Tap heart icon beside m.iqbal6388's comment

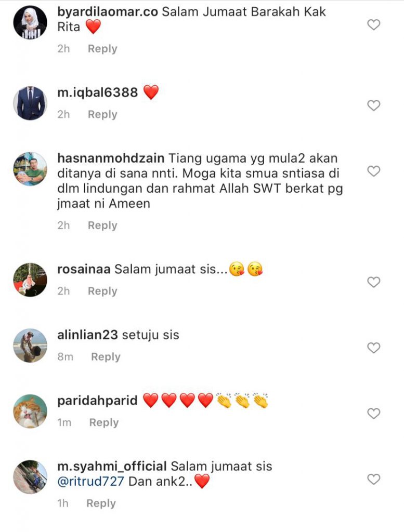pyautogui.click(x=374, y=105)
